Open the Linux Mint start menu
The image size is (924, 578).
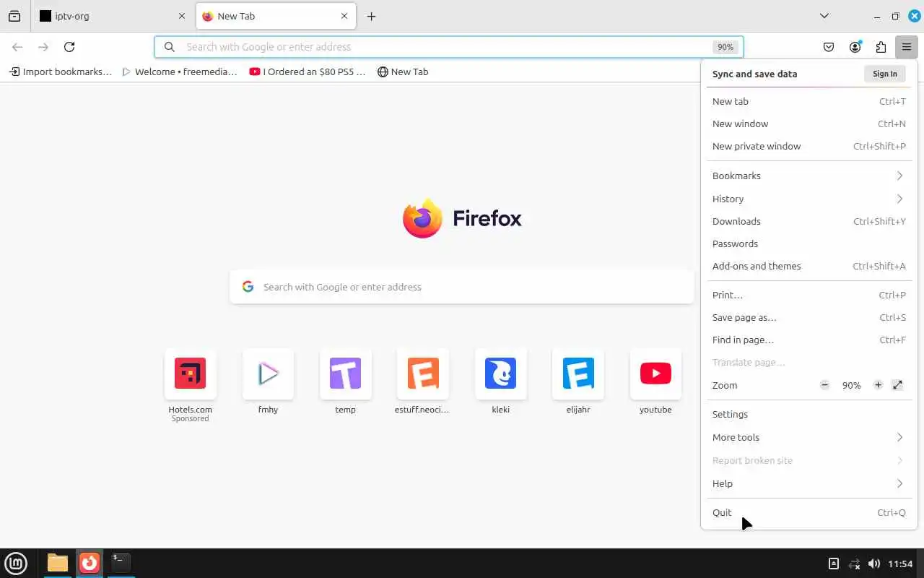16,563
